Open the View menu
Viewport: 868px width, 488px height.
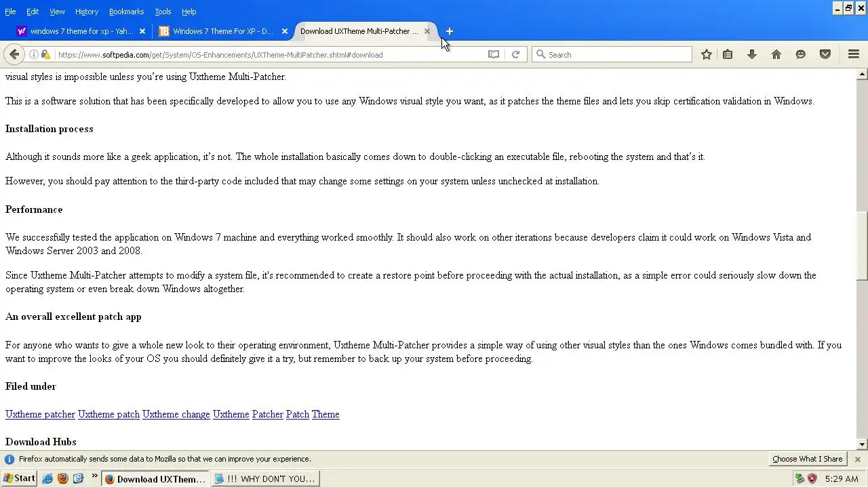pos(57,12)
